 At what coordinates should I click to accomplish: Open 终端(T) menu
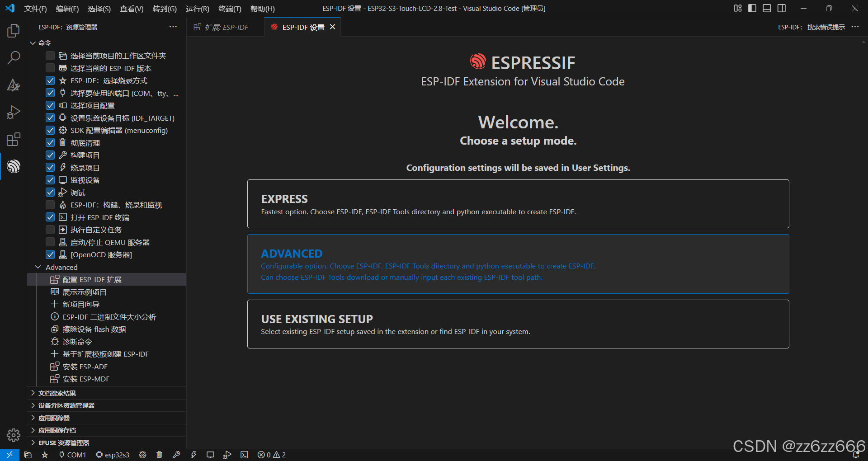point(230,9)
